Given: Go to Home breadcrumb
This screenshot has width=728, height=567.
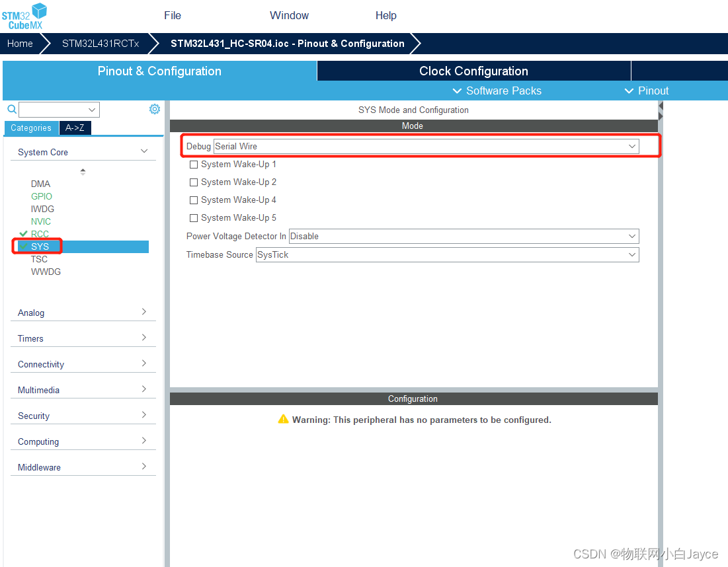Looking at the screenshot, I should coord(20,44).
